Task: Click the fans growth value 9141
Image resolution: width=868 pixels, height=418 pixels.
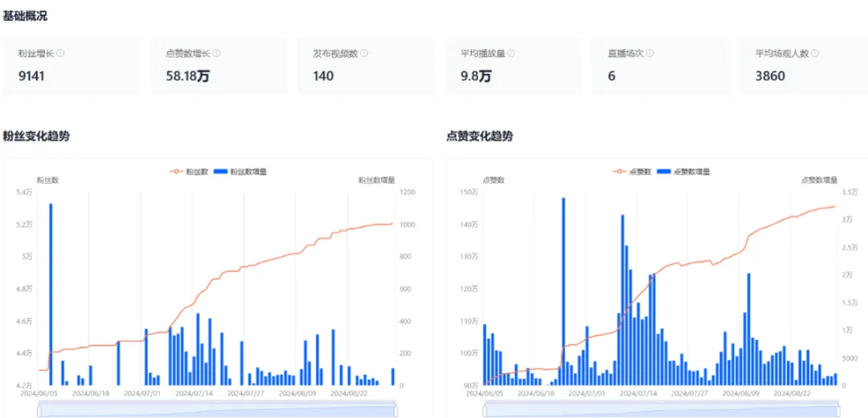Action: click(31, 76)
